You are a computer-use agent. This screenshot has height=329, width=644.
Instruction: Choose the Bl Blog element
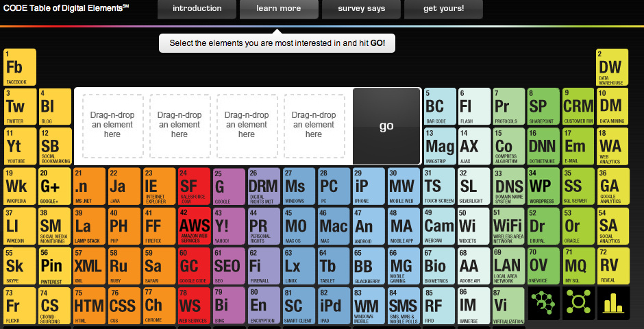click(x=55, y=106)
